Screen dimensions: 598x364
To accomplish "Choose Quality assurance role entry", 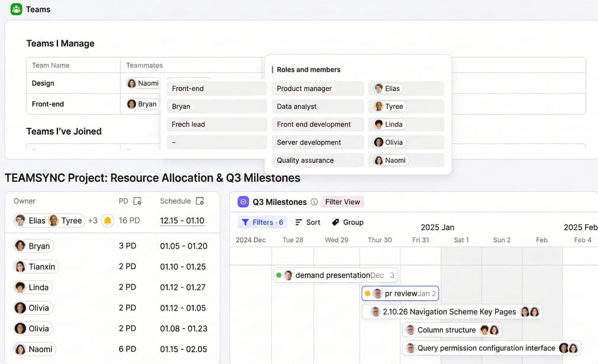I will [317, 160].
